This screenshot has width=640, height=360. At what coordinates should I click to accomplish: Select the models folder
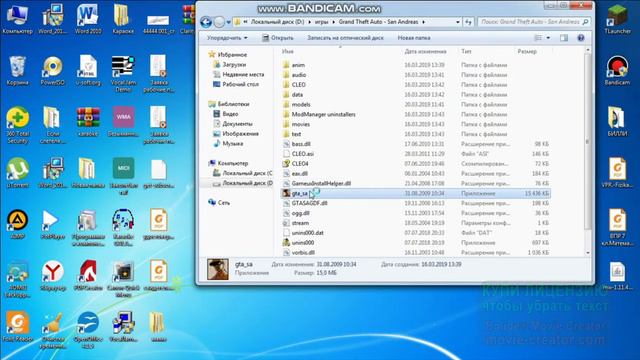(301, 104)
